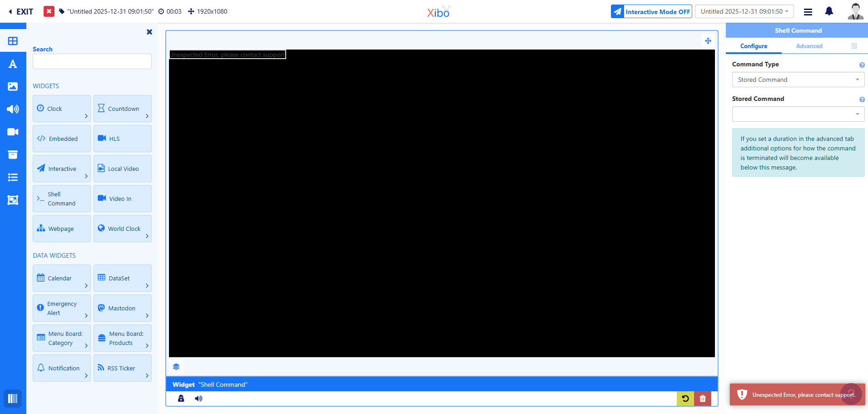Add the Webpage widget
The width and height of the screenshot is (868, 414).
point(61,229)
